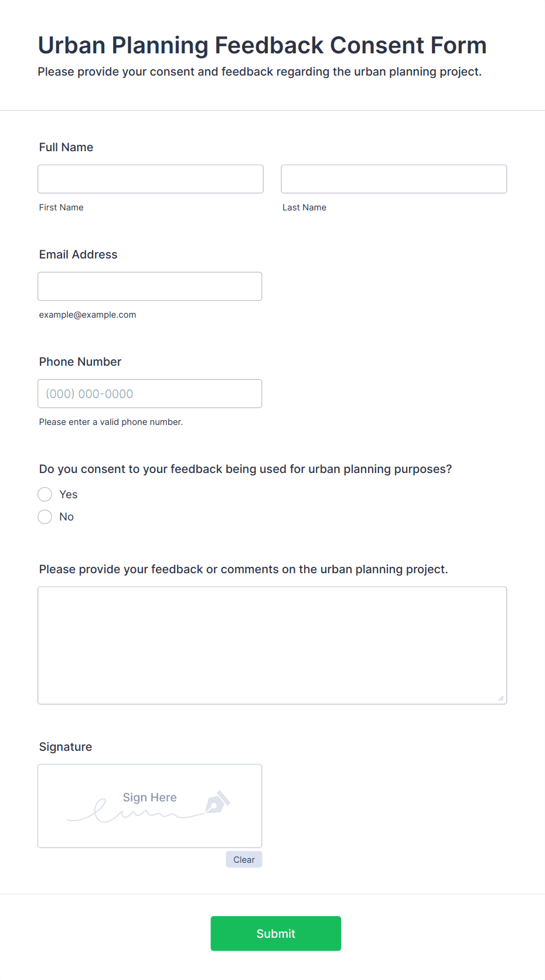
Task: Focus the Email Address text box
Action: coord(150,286)
